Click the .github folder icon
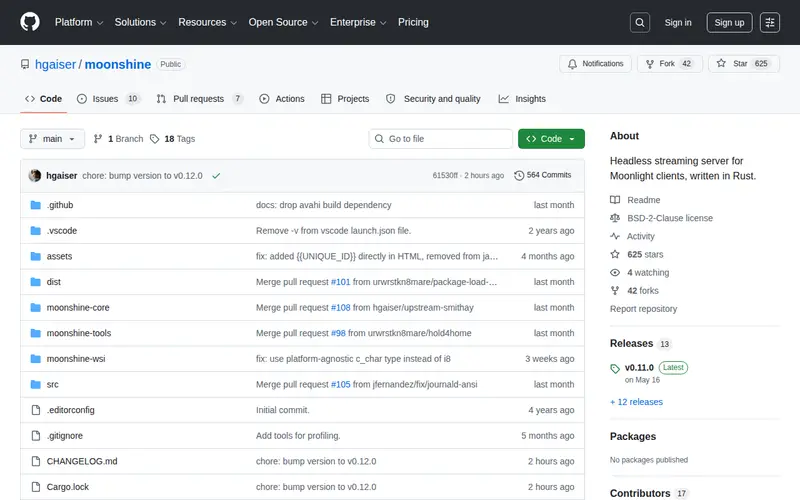Image resolution: width=800 pixels, height=500 pixels. 36,205
